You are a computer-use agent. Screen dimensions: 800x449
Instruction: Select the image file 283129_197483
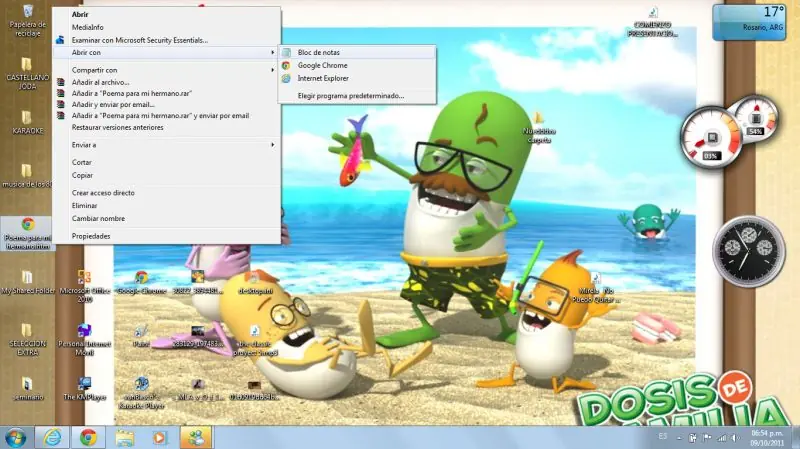pos(198,337)
